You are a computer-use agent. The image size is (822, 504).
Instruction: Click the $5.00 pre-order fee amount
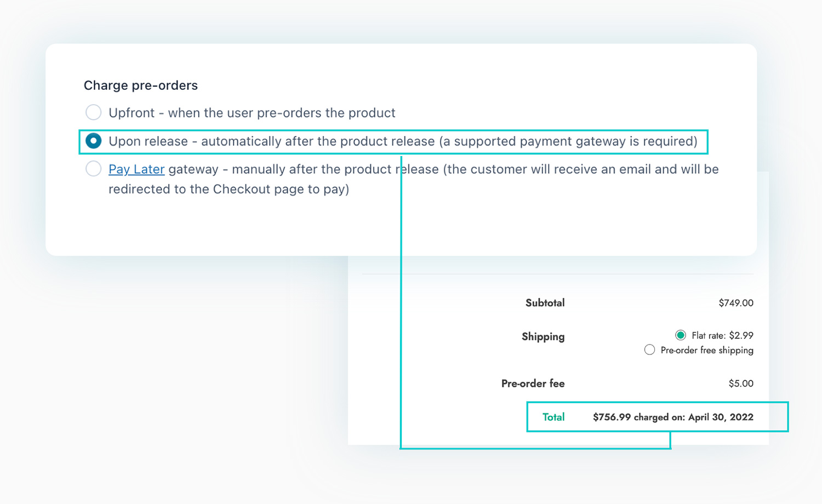click(741, 383)
